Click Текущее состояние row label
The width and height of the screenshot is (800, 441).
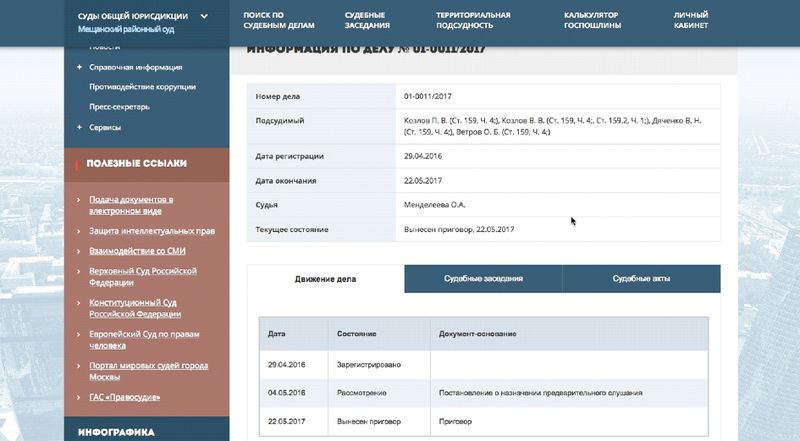coord(292,229)
